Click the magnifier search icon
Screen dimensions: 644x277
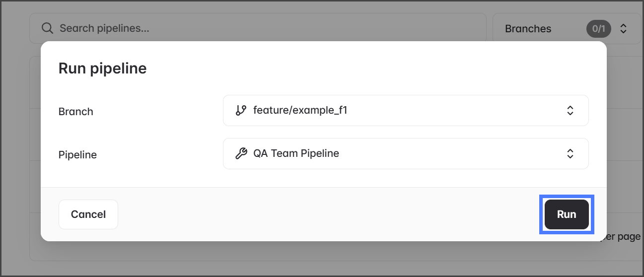tap(48, 28)
